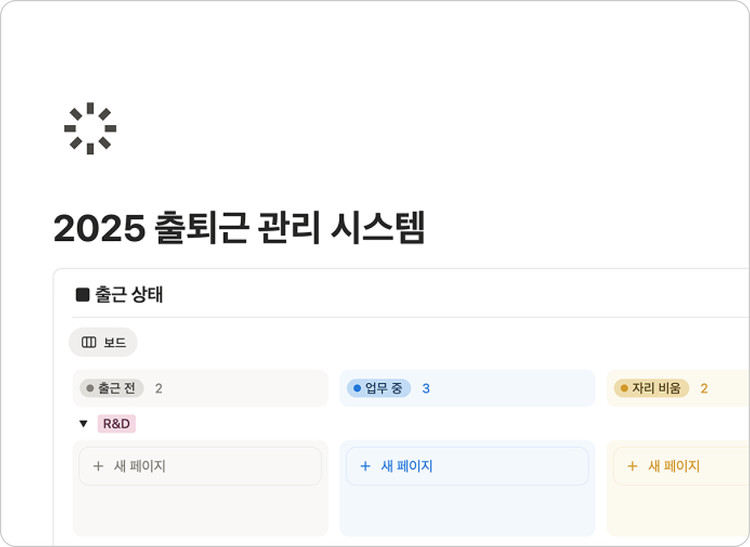
Task: Switch to the 보드 view tab
Action: [103, 342]
